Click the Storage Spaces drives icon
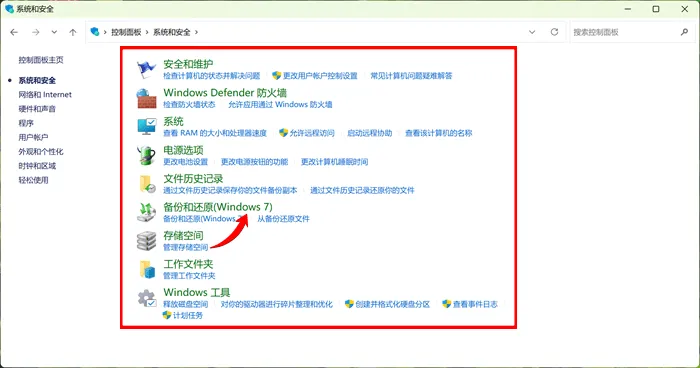The image size is (700, 368). (x=146, y=241)
